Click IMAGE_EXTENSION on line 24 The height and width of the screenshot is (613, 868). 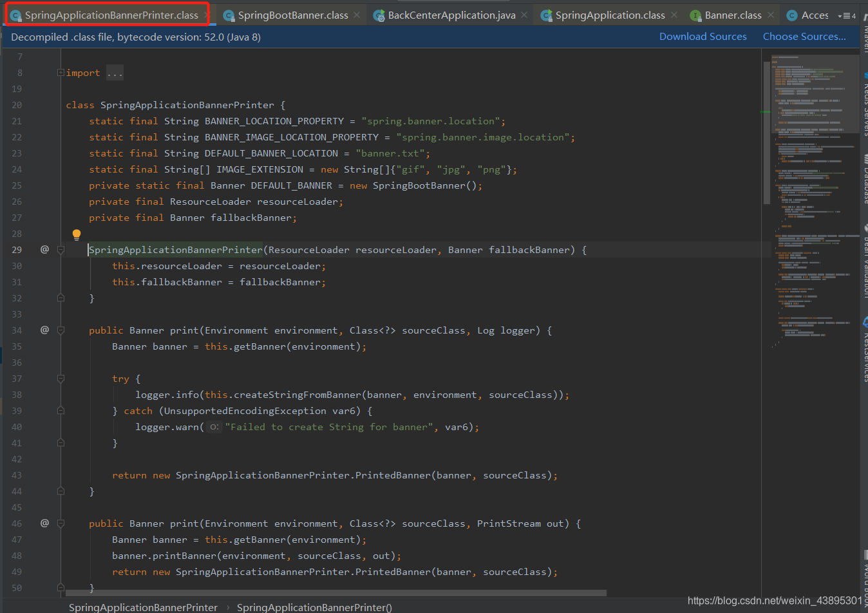(260, 169)
